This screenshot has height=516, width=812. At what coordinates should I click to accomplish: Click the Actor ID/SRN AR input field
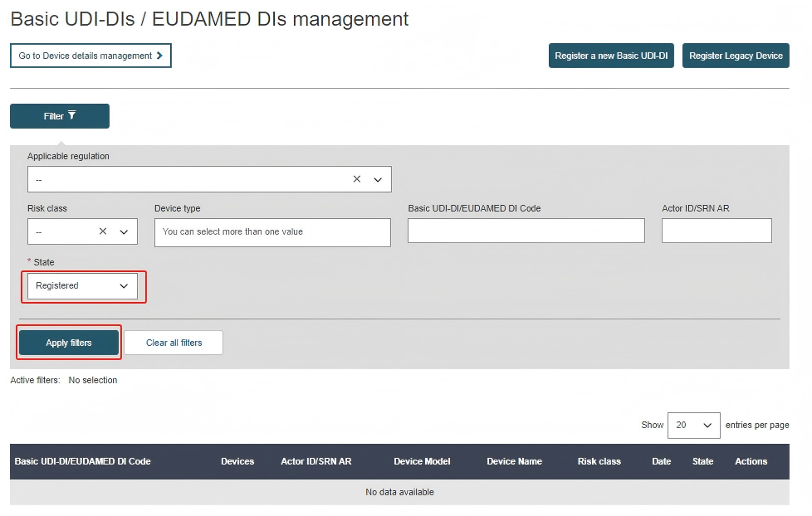[717, 231]
